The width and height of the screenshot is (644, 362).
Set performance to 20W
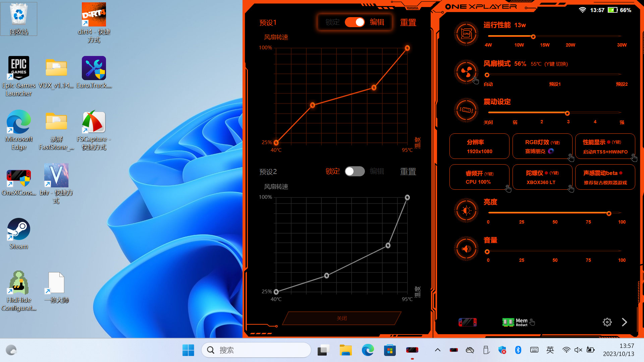click(570, 45)
